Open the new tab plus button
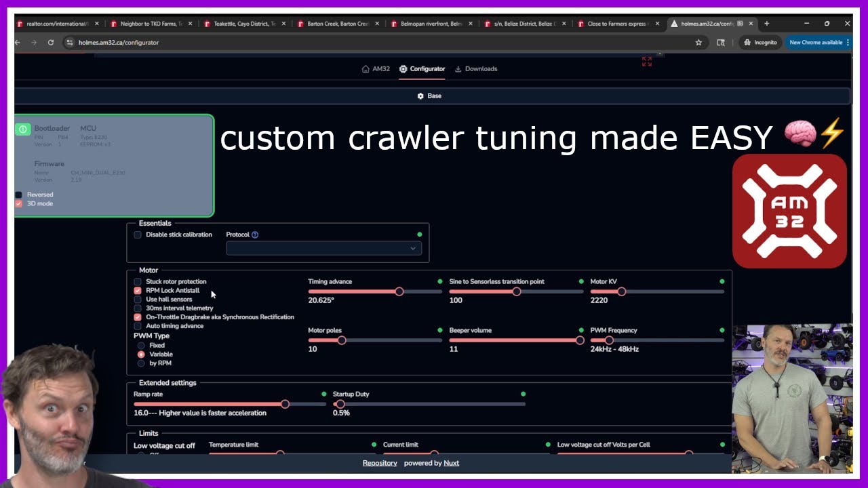 point(767,23)
